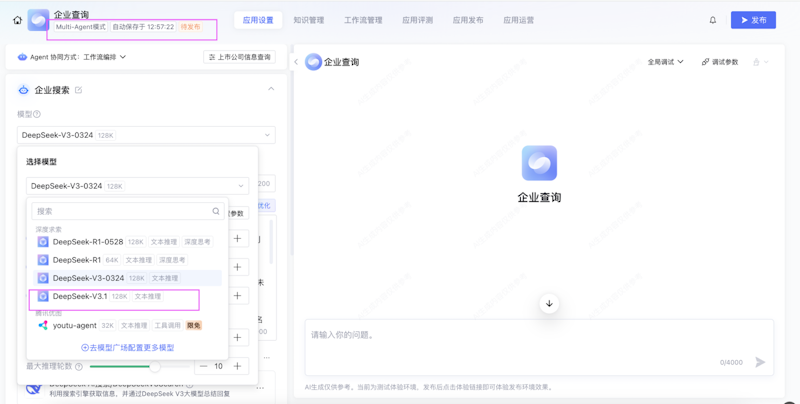This screenshot has height=404, width=800.
Task: Click the 发布 publish button
Action: (x=753, y=20)
